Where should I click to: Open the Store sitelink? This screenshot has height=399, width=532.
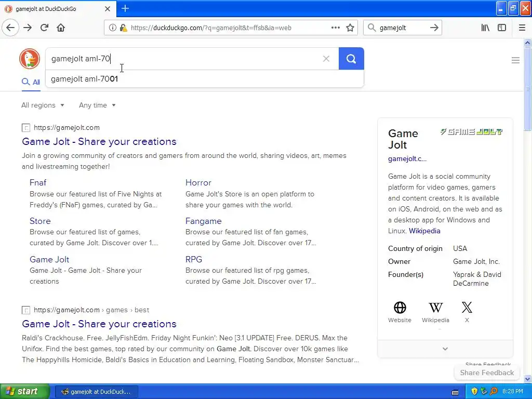(x=40, y=221)
